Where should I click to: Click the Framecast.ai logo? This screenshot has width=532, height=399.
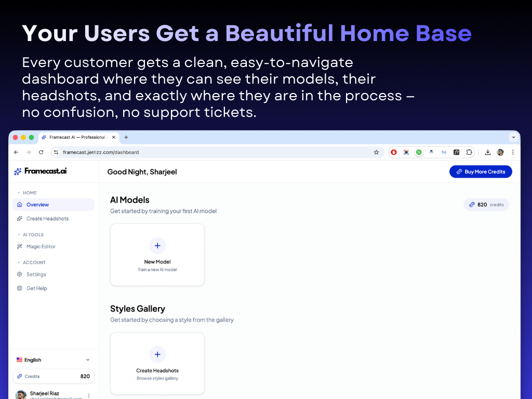tap(41, 171)
